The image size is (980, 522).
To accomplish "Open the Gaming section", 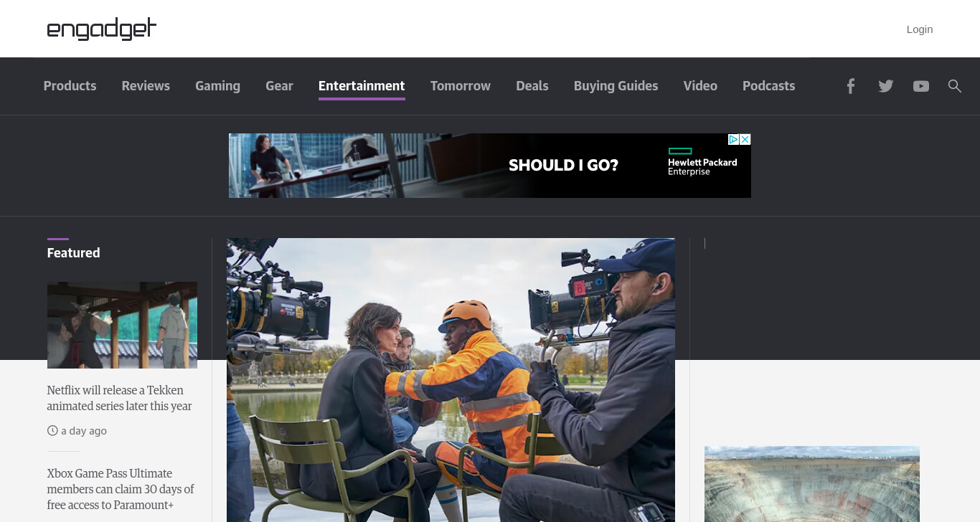I will (217, 86).
